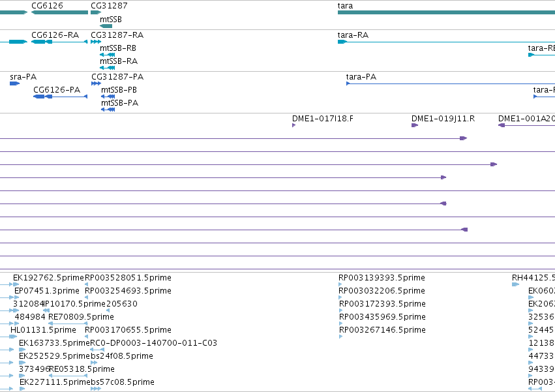Select the sra-PA protein label
555x392 pixels.
coord(23,77)
